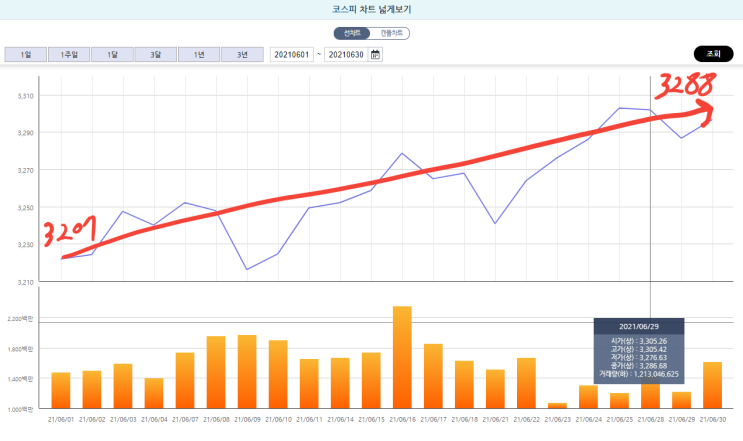Click the tooltip closing price 3,286.68
Viewport: 743px width, 441px height.
click(653, 366)
